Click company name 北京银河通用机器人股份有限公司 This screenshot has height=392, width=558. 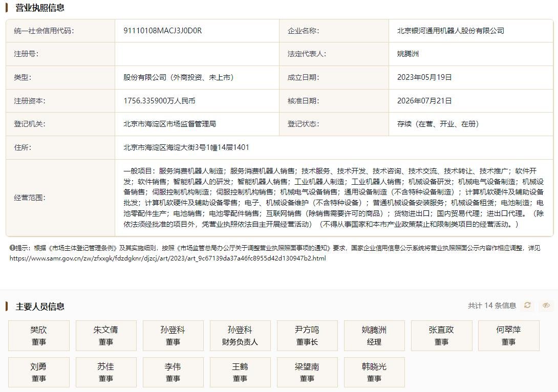coord(450,31)
